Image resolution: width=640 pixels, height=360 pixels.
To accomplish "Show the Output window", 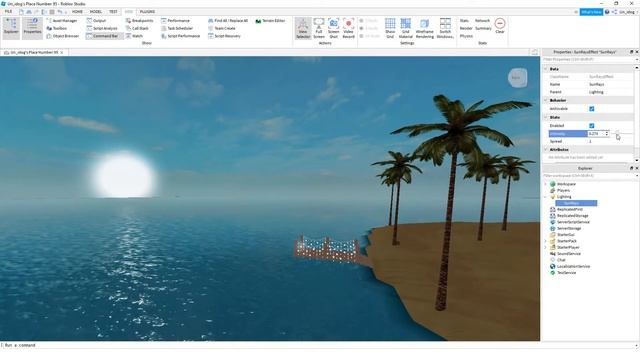I will tap(96, 20).
